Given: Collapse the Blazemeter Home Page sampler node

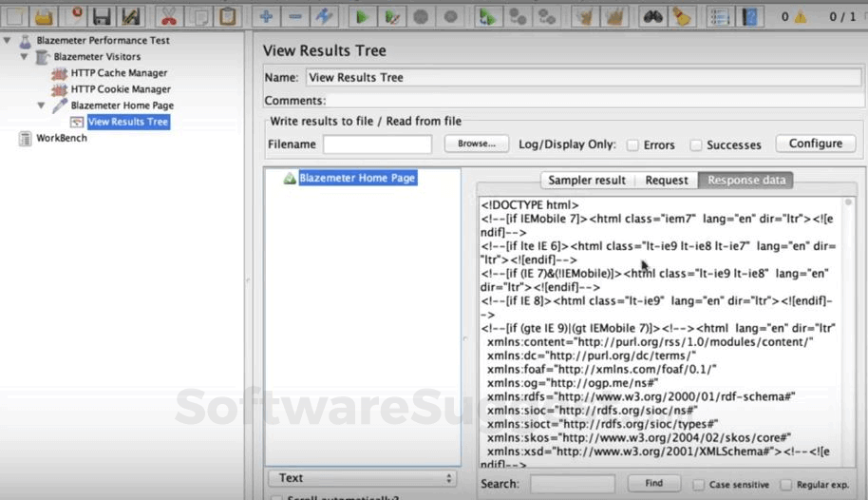Looking at the screenshot, I should click(x=42, y=106).
